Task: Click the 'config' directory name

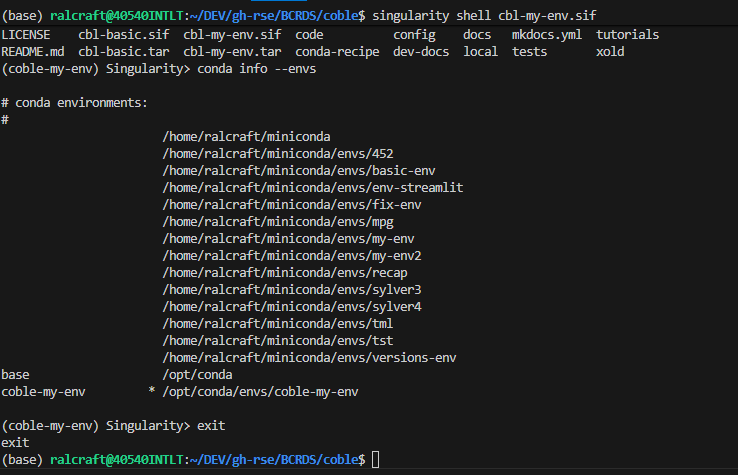Action: click(414, 35)
